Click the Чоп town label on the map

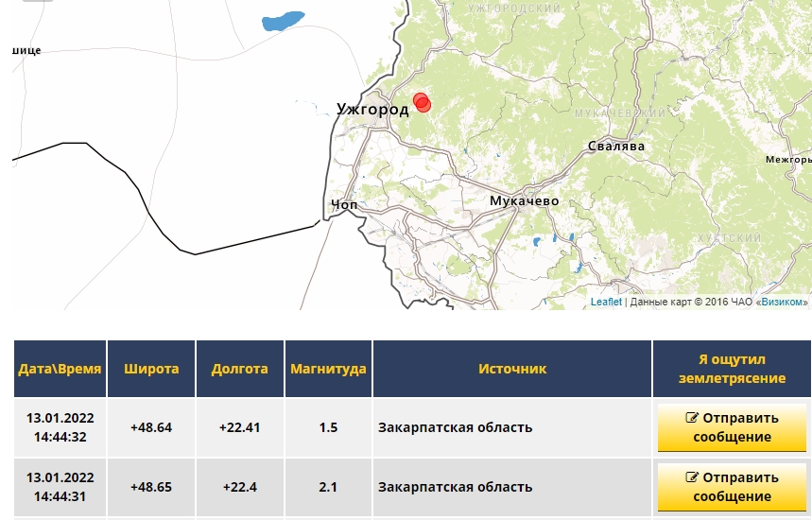pos(344,204)
